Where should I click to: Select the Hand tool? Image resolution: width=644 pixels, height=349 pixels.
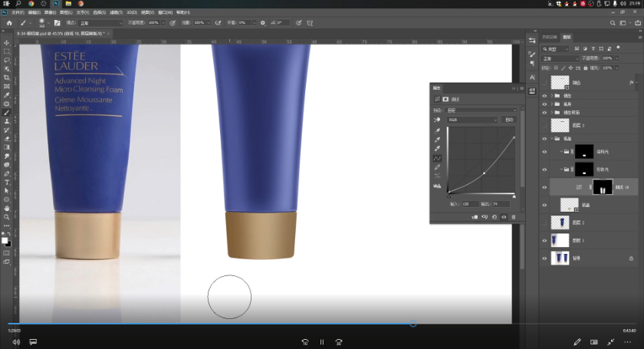click(x=7, y=208)
